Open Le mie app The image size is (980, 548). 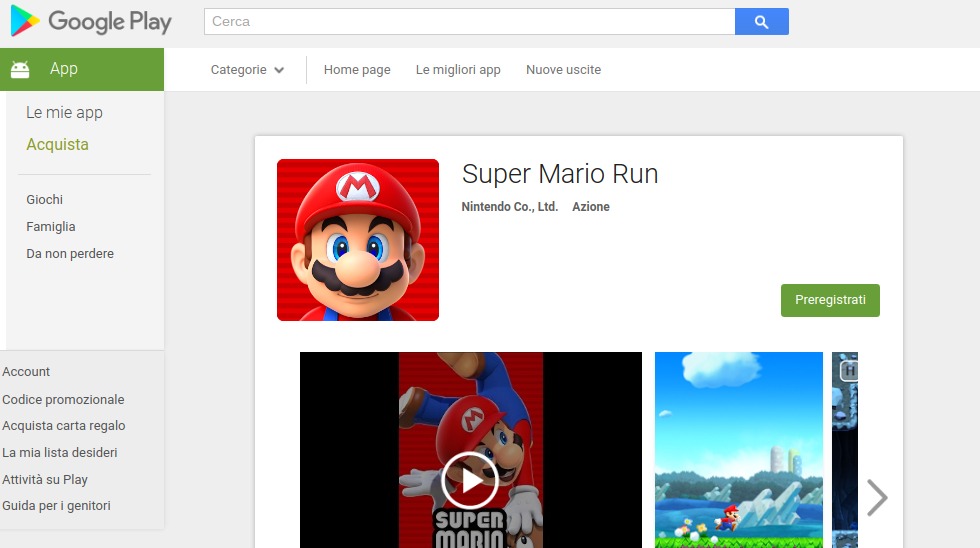pyautogui.click(x=64, y=112)
